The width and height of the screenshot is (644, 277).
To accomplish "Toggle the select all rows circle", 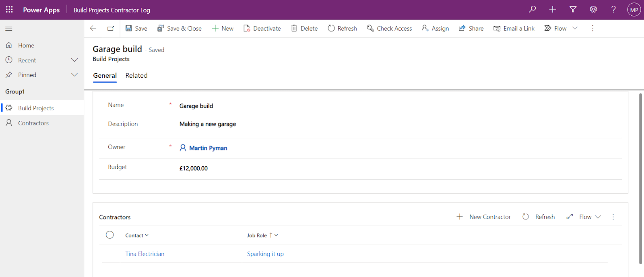I will pos(109,235).
